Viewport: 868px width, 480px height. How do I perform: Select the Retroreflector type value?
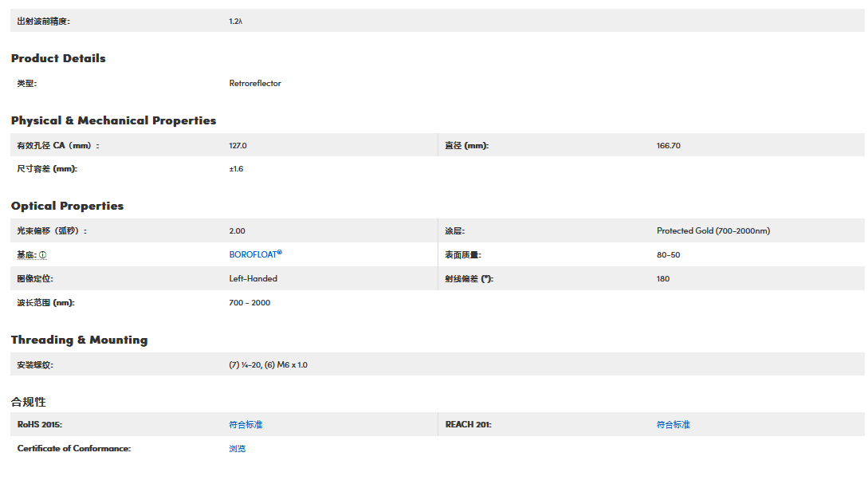pos(255,83)
